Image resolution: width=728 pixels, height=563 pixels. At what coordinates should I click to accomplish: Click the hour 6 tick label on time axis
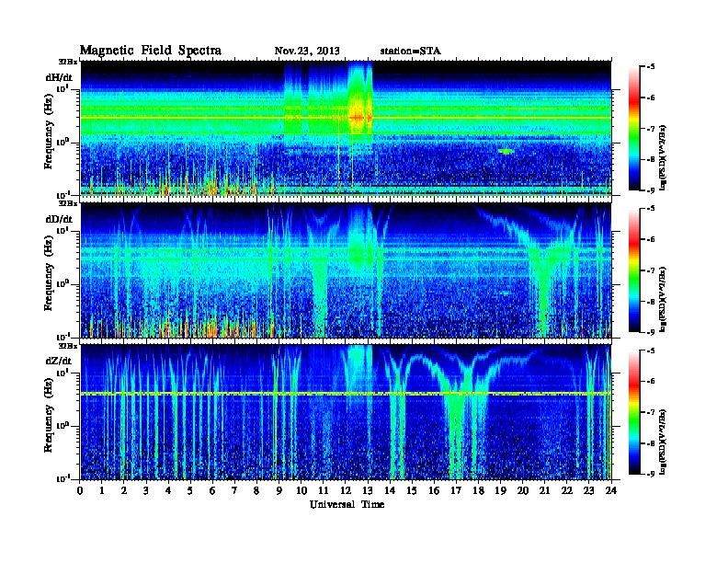(212, 491)
